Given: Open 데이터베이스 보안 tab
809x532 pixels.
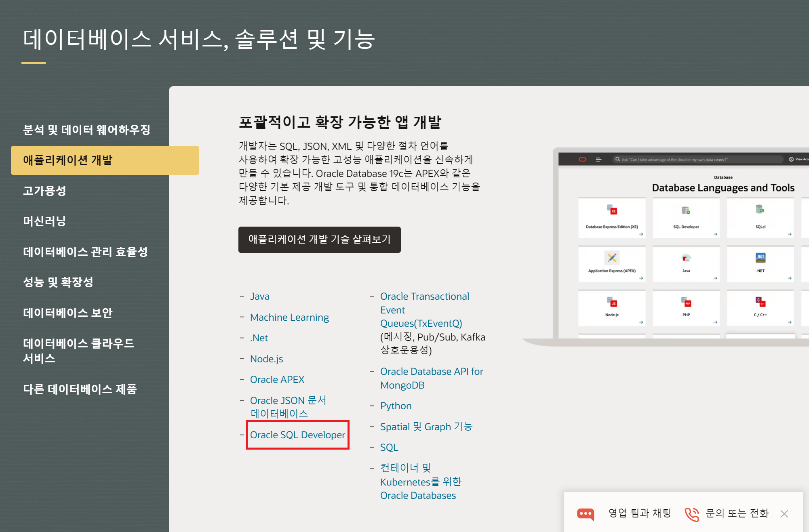Looking at the screenshot, I should (x=67, y=313).
